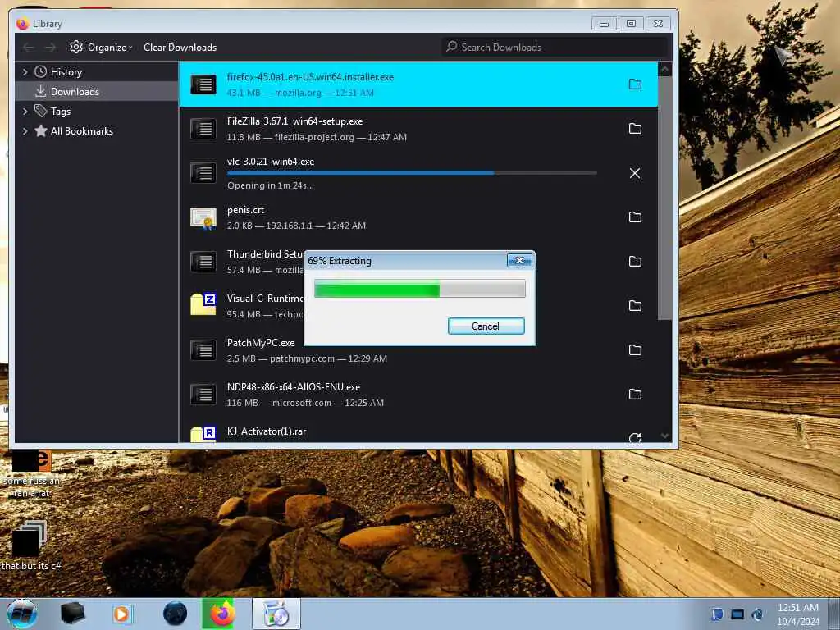Click the scrollbar down arrow
The image size is (840, 630).
pyautogui.click(x=664, y=436)
